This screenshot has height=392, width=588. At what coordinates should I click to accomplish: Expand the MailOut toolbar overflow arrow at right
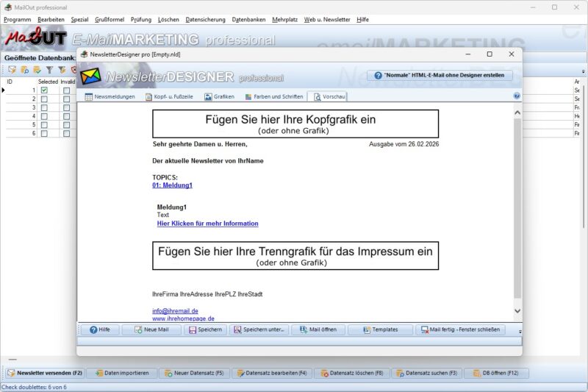pos(583,71)
